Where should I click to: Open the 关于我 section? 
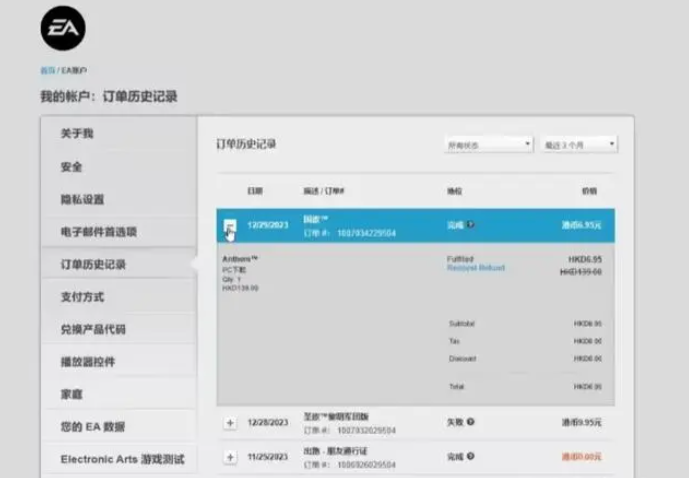click(x=77, y=133)
